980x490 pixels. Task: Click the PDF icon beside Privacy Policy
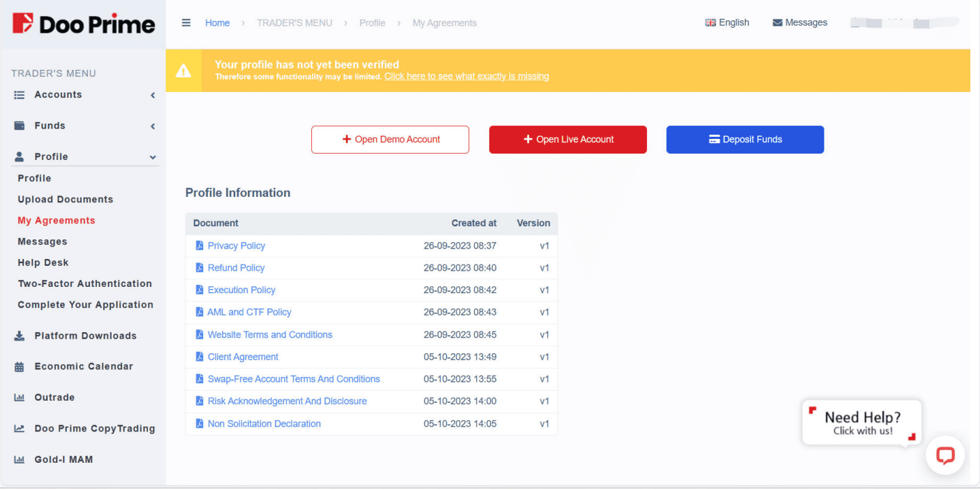(199, 246)
